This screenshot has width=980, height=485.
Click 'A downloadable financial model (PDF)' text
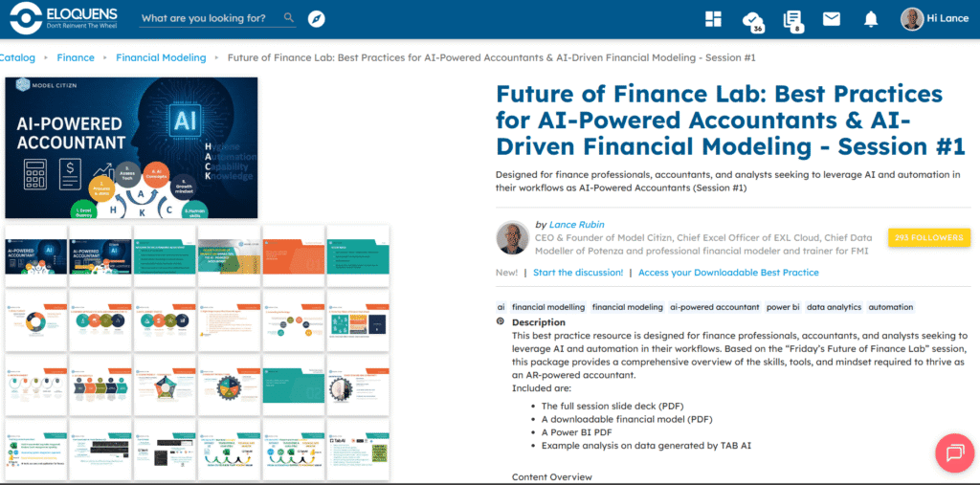[x=627, y=419]
